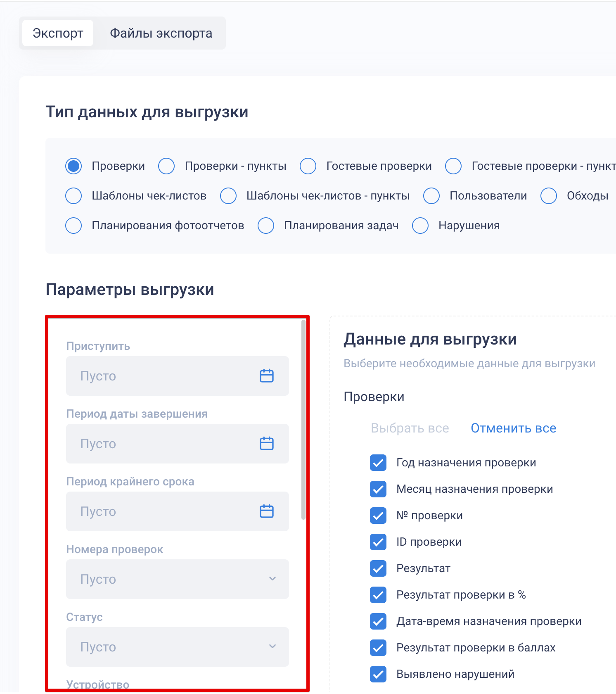The height and width of the screenshot is (694, 616).
Task: Click the parameters panel vertical scrollbar
Action: 303,420
